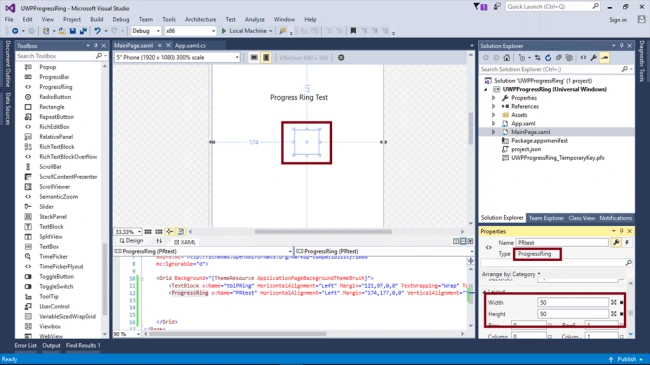
Task: Click View Code icon in Solution Explorer
Action: pos(583,58)
